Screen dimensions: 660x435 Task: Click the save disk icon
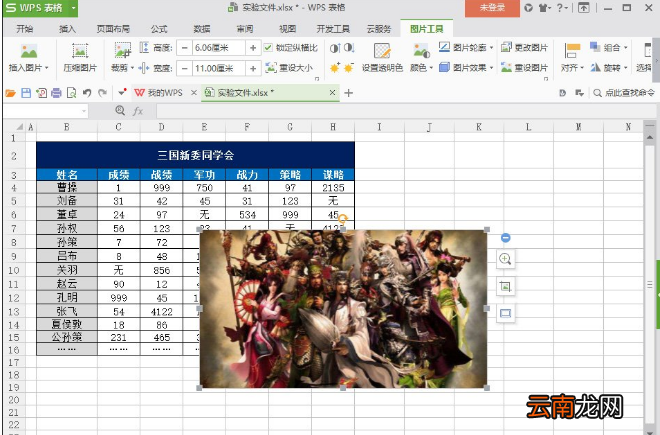point(26,93)
